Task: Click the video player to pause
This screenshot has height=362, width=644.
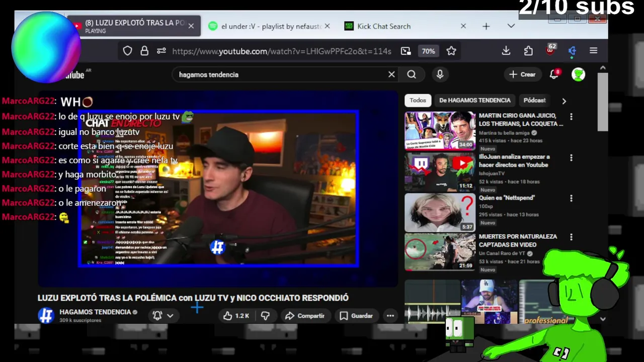Action: click(x=218, y=189)
